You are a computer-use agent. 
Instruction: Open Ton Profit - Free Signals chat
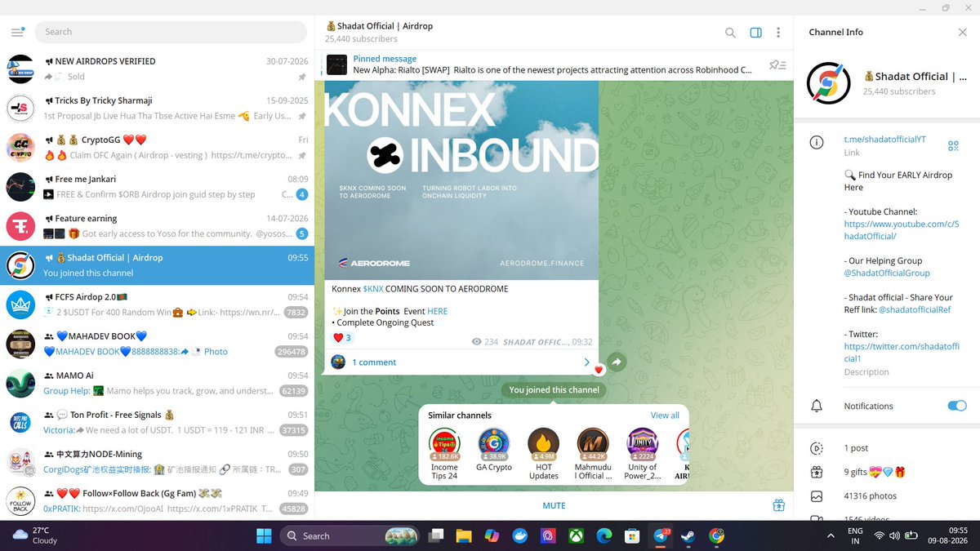(157, 422)
